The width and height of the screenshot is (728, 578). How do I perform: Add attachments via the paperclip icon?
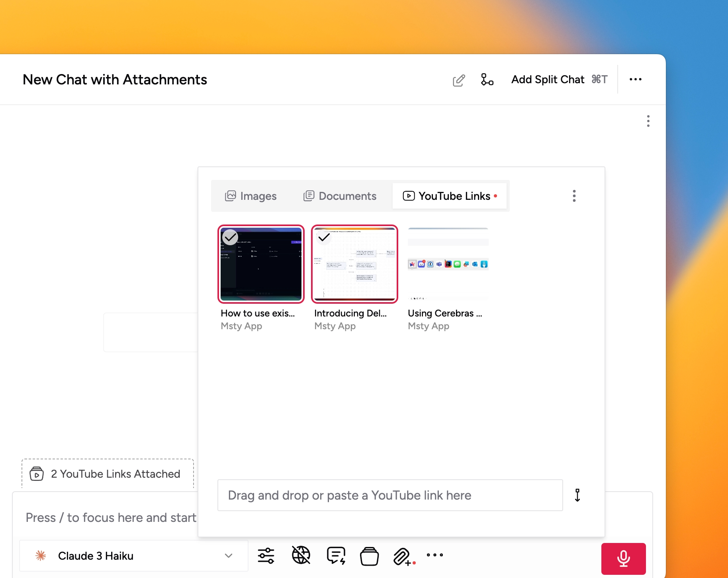[x=403, y=555]
